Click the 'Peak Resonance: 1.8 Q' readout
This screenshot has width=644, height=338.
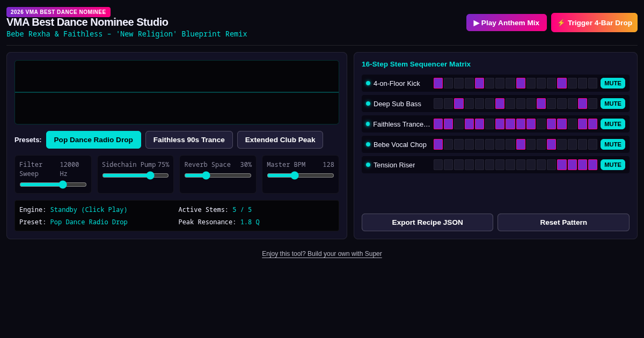219,222
